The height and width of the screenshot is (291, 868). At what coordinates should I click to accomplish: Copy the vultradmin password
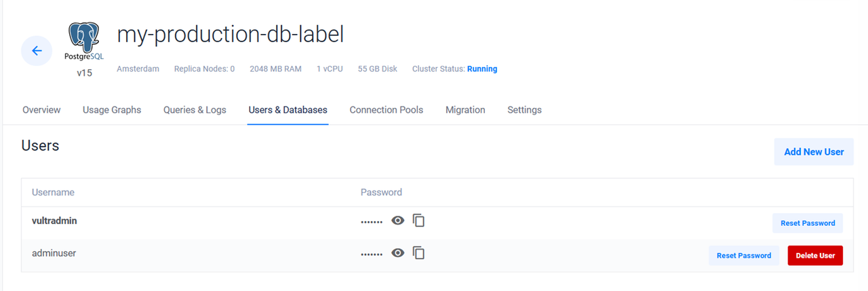click(419, 220)
